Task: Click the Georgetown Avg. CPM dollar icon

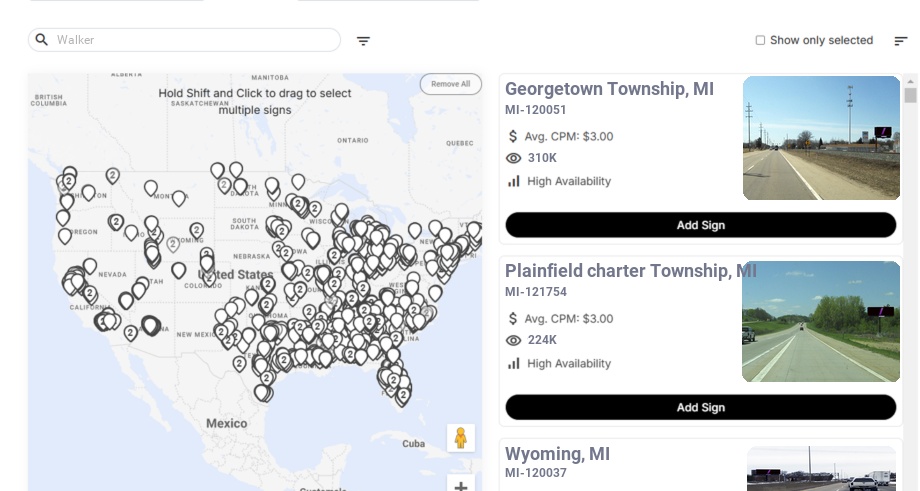Action: [x=514, y=136]
